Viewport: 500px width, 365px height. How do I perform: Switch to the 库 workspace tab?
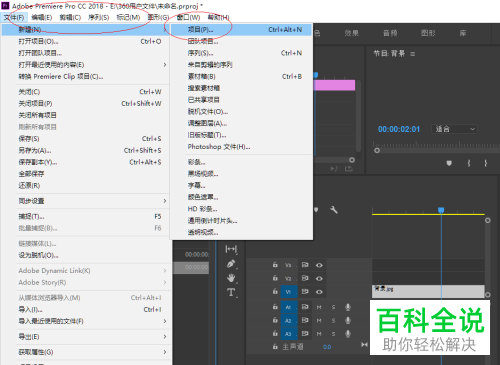click(x=463, y=33)
